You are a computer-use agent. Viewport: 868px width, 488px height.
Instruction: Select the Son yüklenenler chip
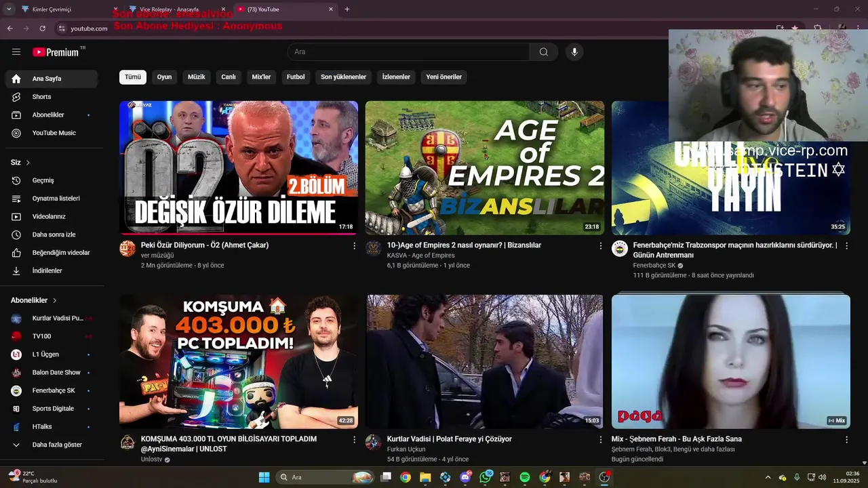pyautogui.click(x=343, y=77)
